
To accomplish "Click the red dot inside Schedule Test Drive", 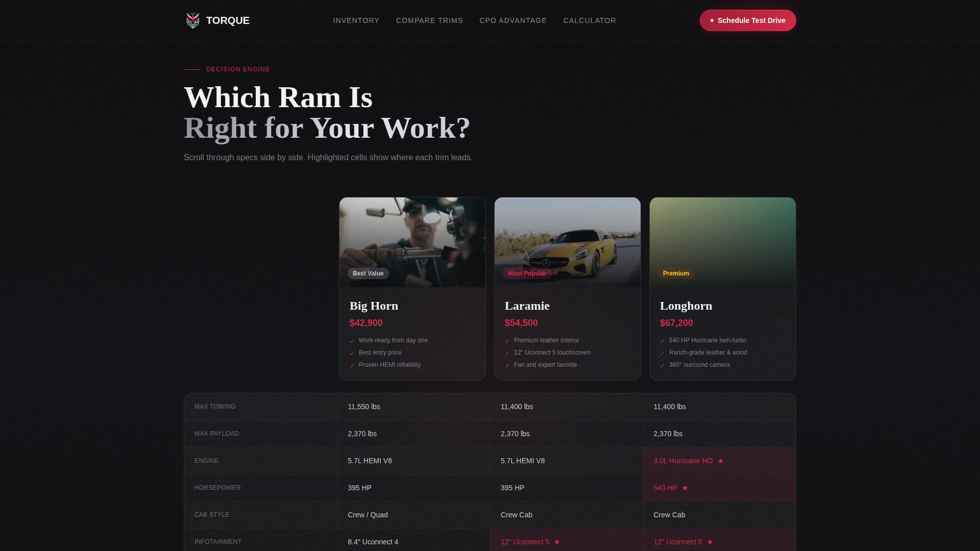I will 713,20.
